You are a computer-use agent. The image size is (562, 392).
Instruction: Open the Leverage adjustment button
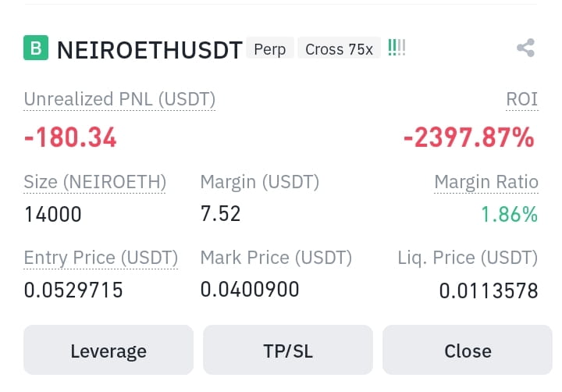coord(108,350)
